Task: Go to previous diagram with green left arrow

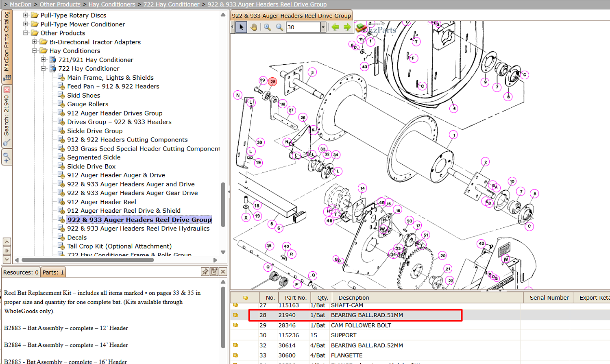Action: click(x=335, y=27)
